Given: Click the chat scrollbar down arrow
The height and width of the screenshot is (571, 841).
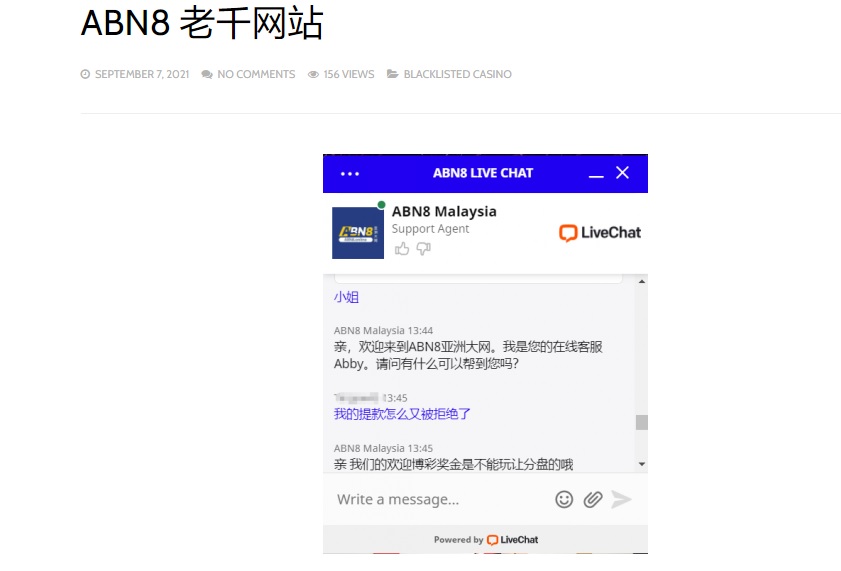Looking at the screenshot, I should [641, 464].
